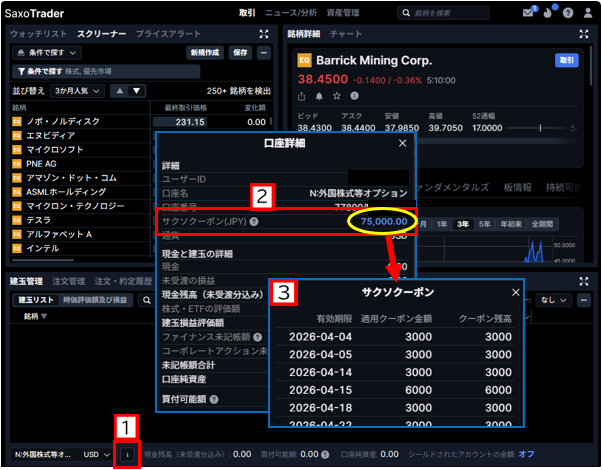Open the flame trending icon
603x470 pixels.
[548, 13]
